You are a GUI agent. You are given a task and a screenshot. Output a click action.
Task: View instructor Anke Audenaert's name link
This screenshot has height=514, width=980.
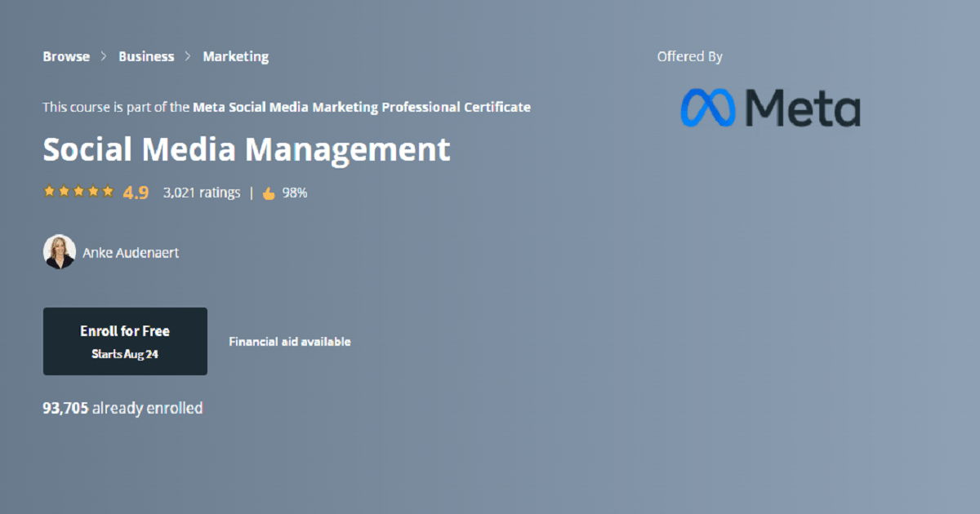[x=131, y=253]
